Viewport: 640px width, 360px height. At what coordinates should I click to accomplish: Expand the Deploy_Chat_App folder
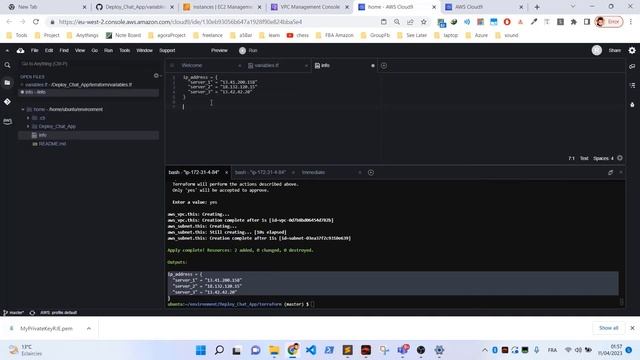[28, 127]
